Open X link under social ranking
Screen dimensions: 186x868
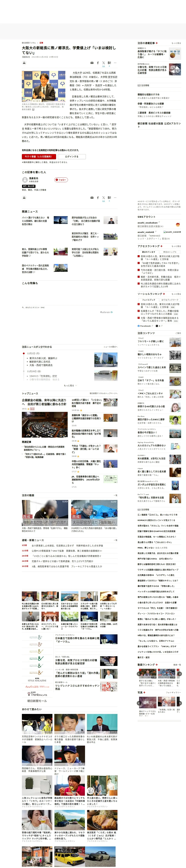[x=159, y=326]
